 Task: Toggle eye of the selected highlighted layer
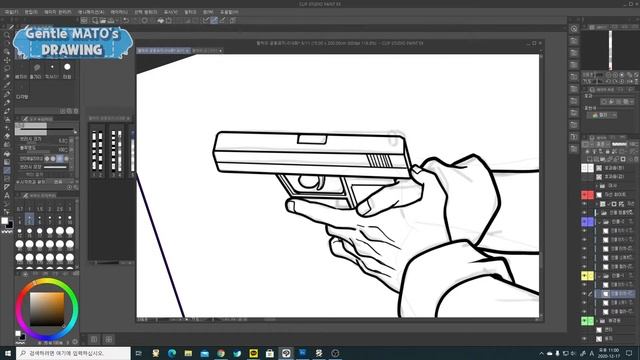pos(584,293)
